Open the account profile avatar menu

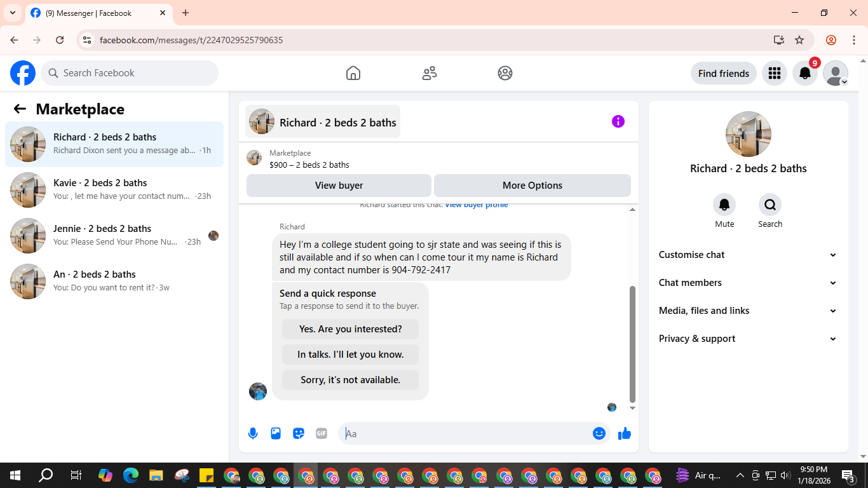point(836,73)
